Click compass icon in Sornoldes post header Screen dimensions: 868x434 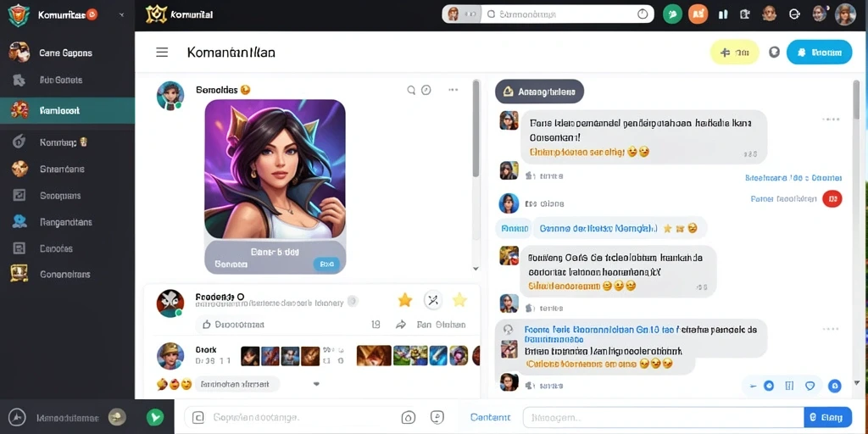pyautogui.click(x=426, y=90)
